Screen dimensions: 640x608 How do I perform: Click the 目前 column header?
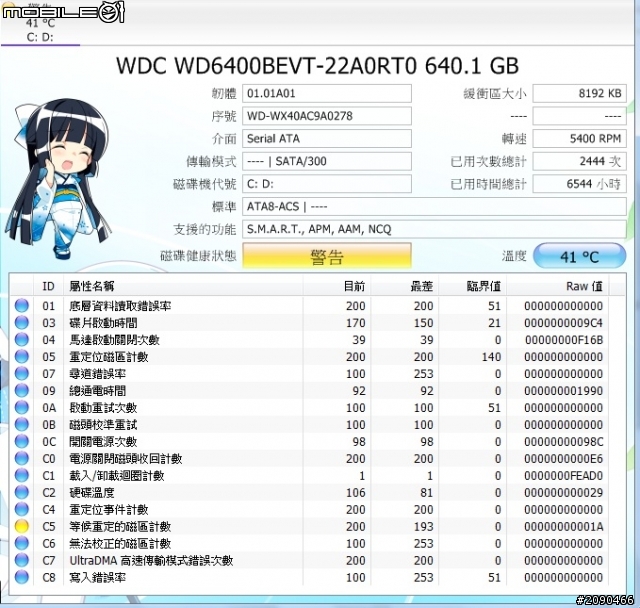pyautogui.click(x=337, y=286)
